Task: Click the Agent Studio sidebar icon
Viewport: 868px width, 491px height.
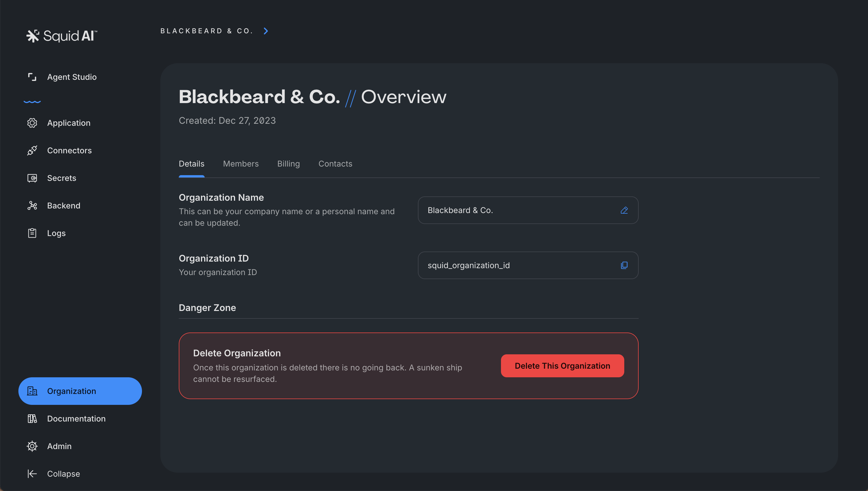Action: pyautogui.click(x=32, y=77)
